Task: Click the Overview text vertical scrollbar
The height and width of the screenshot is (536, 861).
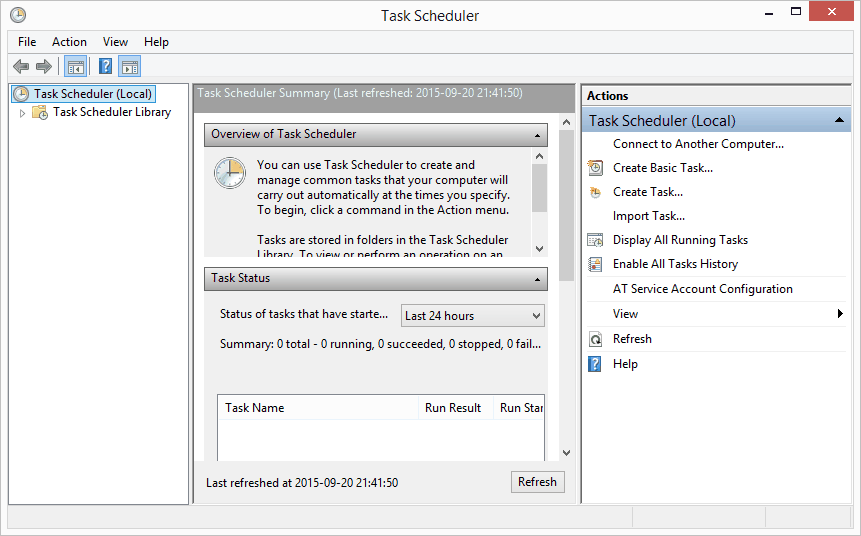Action: point(540,200)
